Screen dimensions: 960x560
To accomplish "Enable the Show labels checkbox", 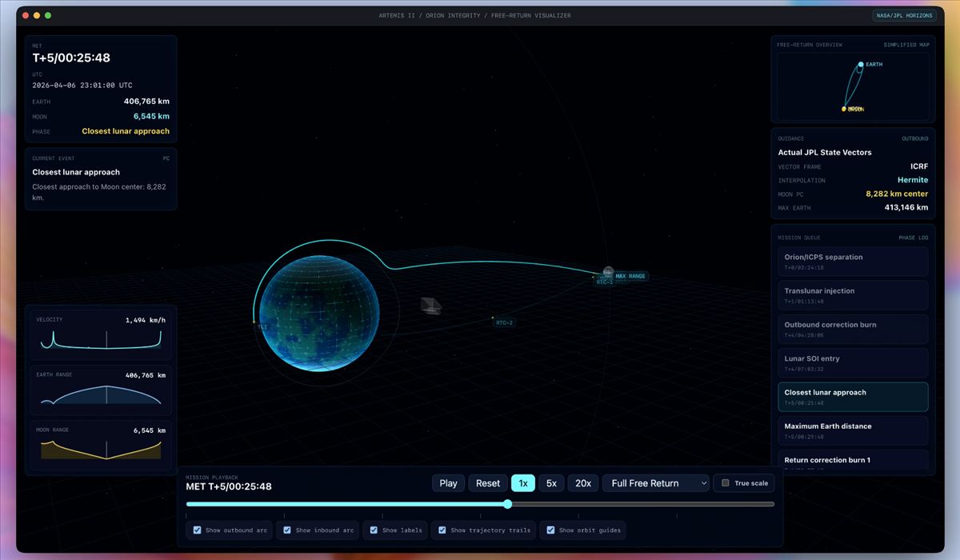I will (x=373, y=530).
